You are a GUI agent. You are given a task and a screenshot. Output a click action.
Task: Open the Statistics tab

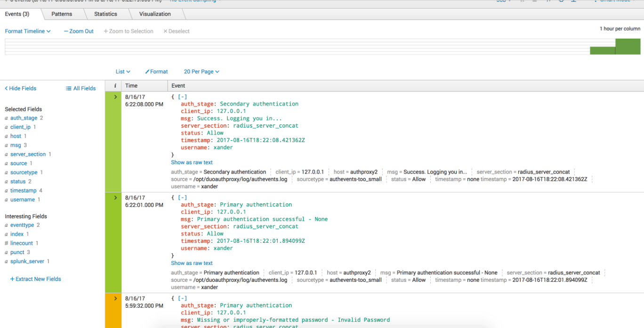105,14
